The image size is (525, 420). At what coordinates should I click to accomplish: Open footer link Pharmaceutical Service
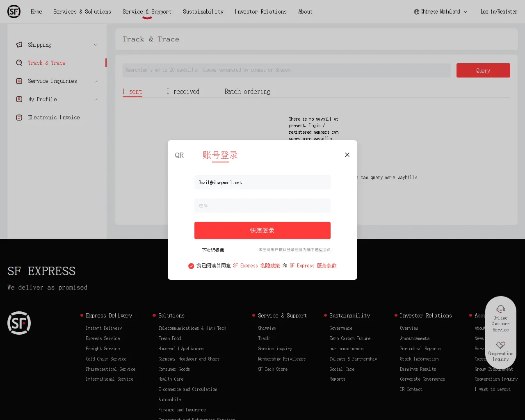click(x=111, y=369)
